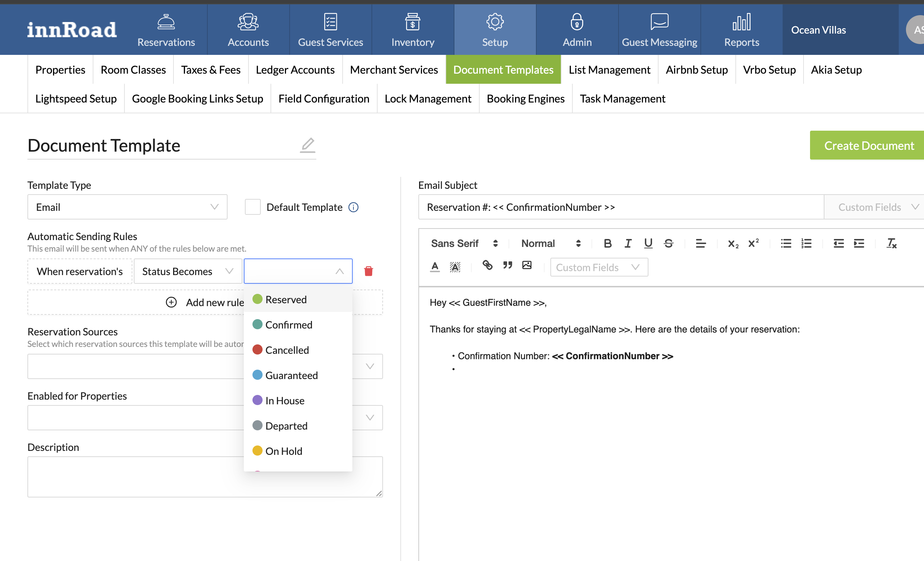
Task: Apply strikethrough formatting
Action: coord(668,244)
